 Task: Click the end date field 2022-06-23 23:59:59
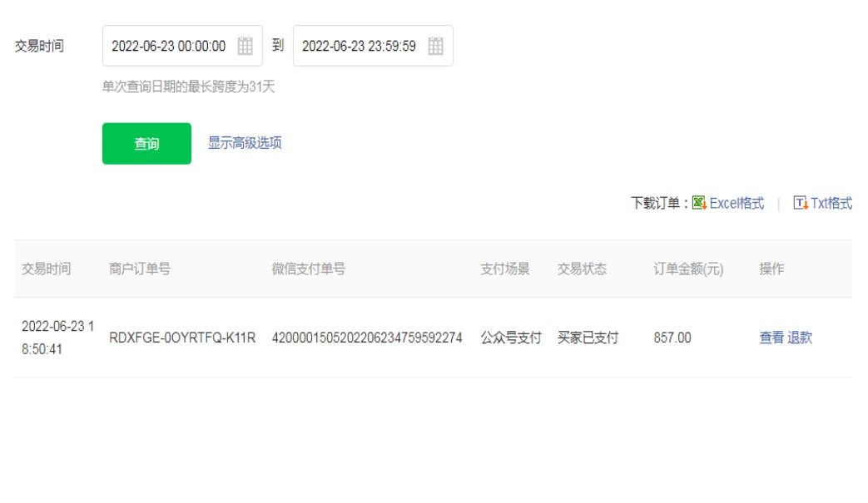click(x=360, y=46)
